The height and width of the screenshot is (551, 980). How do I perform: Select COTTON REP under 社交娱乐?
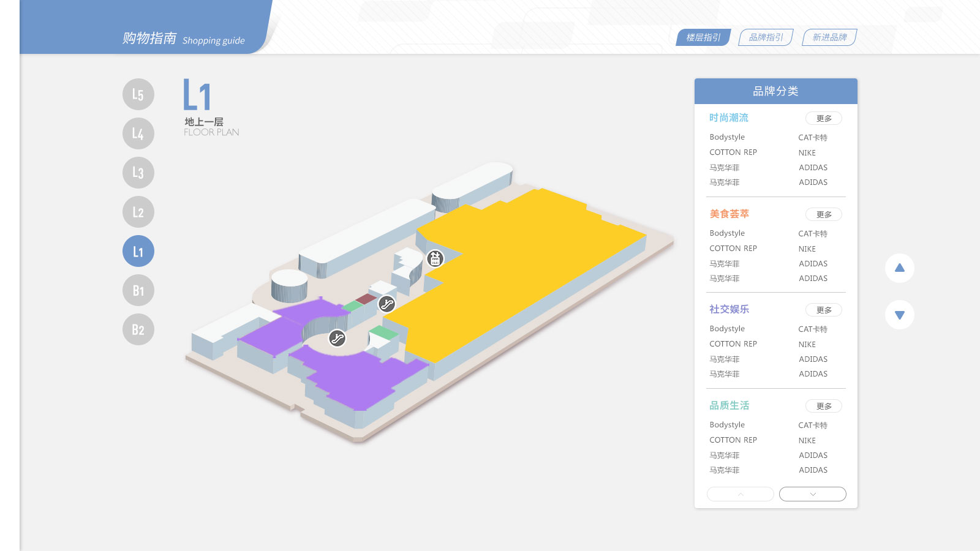click(x=733, y=344)
